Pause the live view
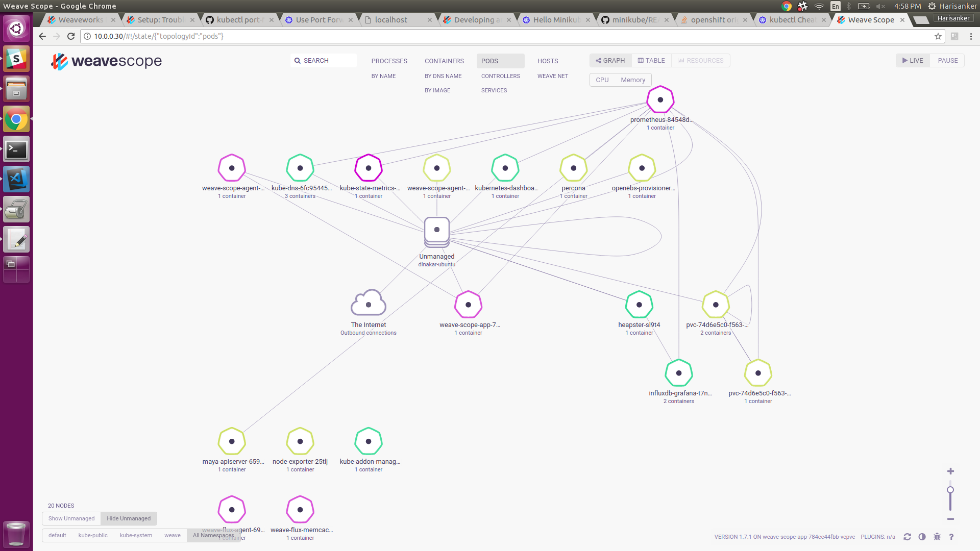980x551 pixels. tap(947, 60)
